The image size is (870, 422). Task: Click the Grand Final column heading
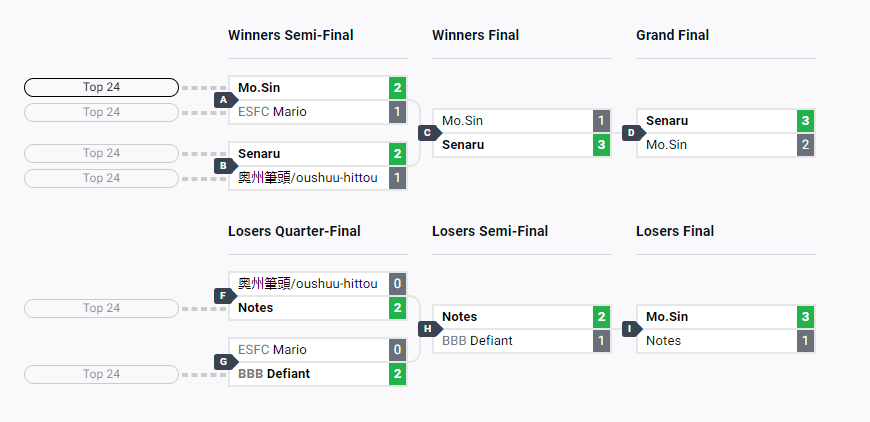coord(672,35)
